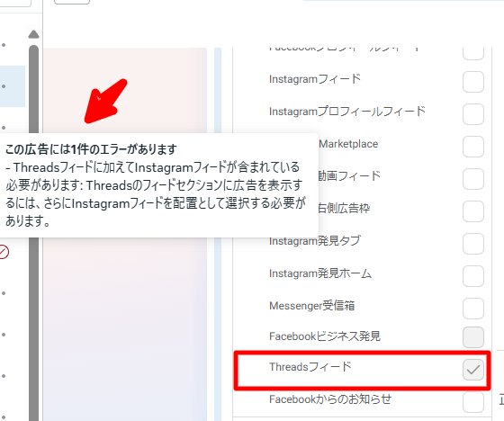Click the red error icon in left list
This screenshot has height=421, width=504.
[4, 252]
